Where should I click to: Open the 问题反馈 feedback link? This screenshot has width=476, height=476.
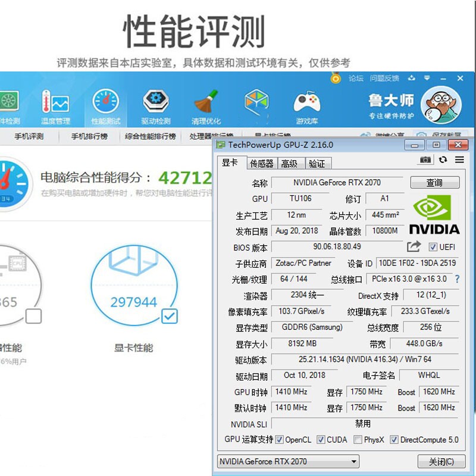point(384,79)
